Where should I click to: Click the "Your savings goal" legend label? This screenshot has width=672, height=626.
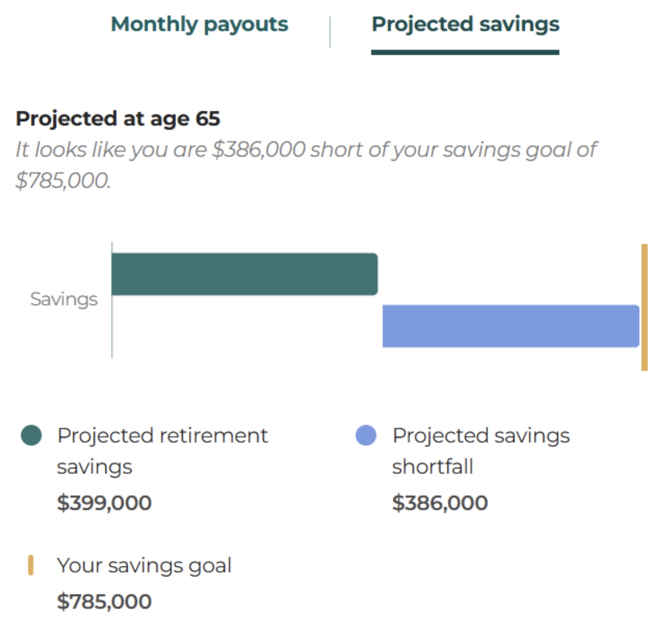tap(144, 565)
